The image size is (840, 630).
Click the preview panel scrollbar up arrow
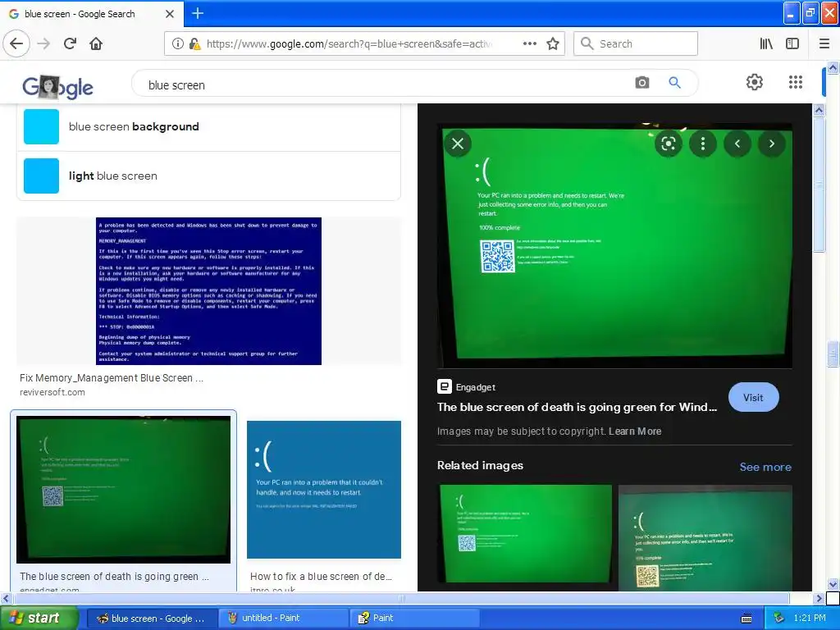pos(819,111)
